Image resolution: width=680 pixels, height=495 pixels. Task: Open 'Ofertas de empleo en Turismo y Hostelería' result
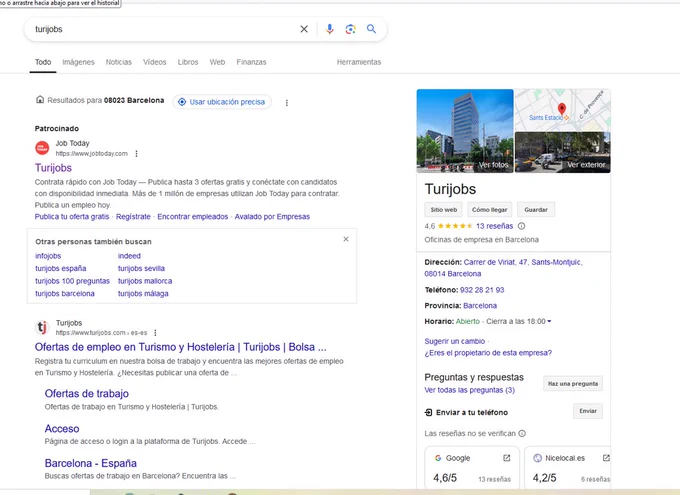tap(180, 347)
